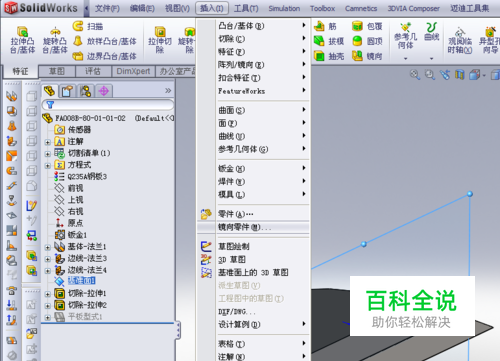Image resolution: width=500 pixels, height=361 pixels.
Task: Select the 镜向 mirror tool in ribbon
Action: tap(367, 56)
